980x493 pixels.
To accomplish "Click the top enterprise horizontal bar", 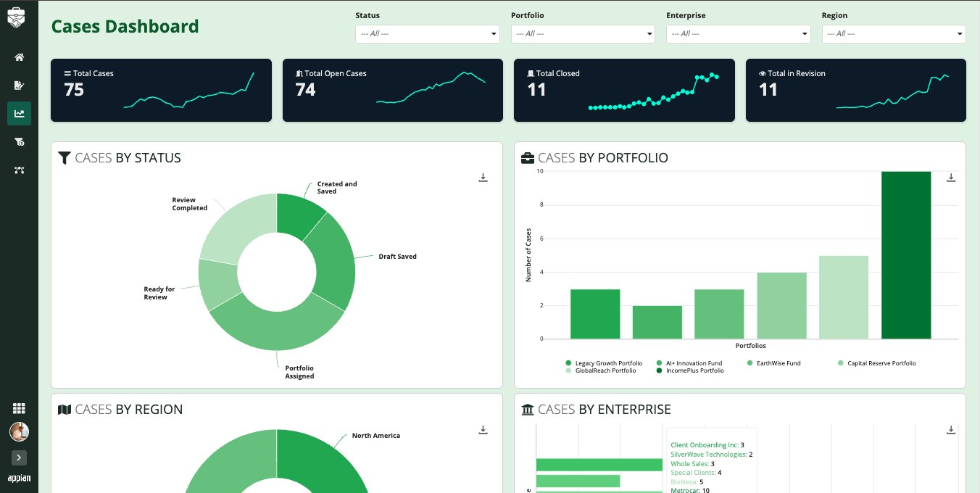I will coord(599,465).
